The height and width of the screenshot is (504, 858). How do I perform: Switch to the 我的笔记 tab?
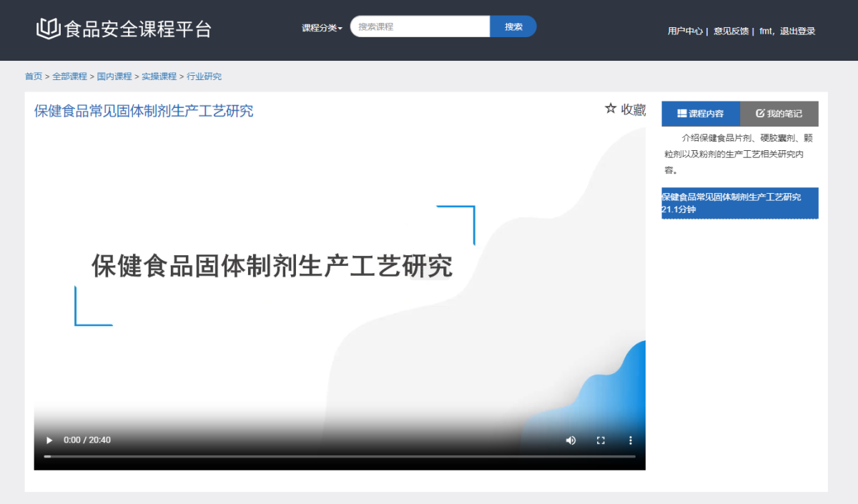(779, 114)
